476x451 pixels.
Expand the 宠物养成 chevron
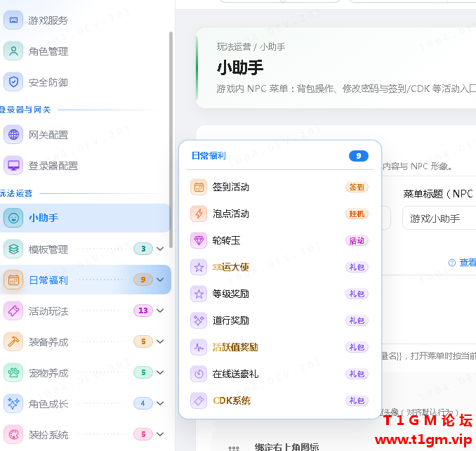(x=160, y=372)
